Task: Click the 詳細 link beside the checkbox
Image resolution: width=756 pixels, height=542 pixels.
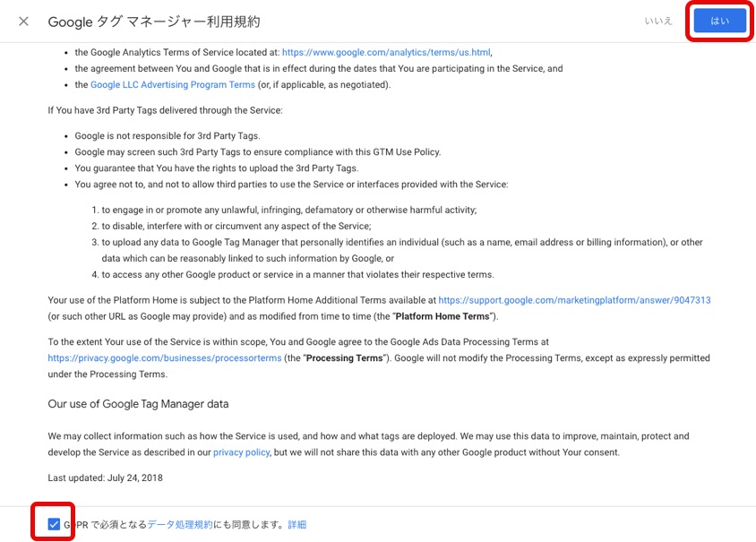Action: [297, 524]
